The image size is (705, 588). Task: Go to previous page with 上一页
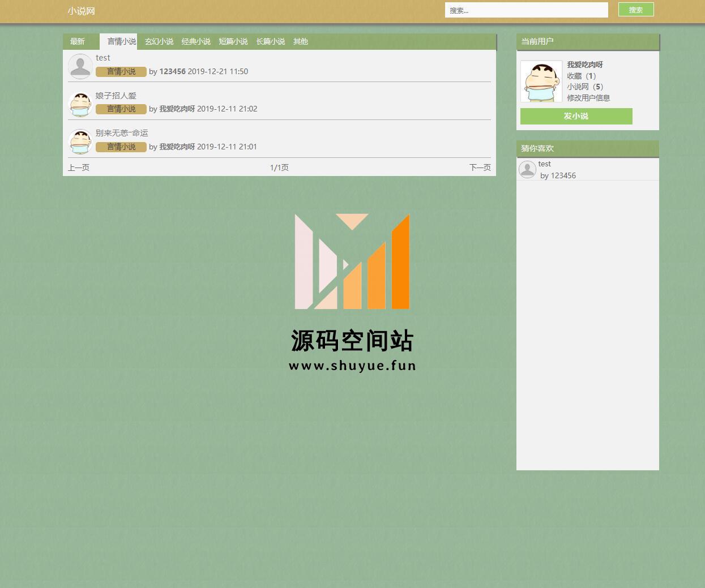pos(79,168)
